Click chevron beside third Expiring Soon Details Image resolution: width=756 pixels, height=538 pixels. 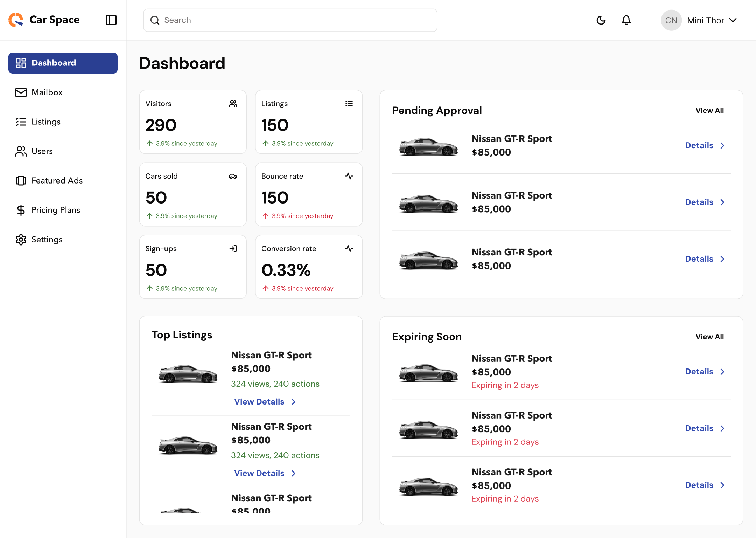tap(722, 485)
